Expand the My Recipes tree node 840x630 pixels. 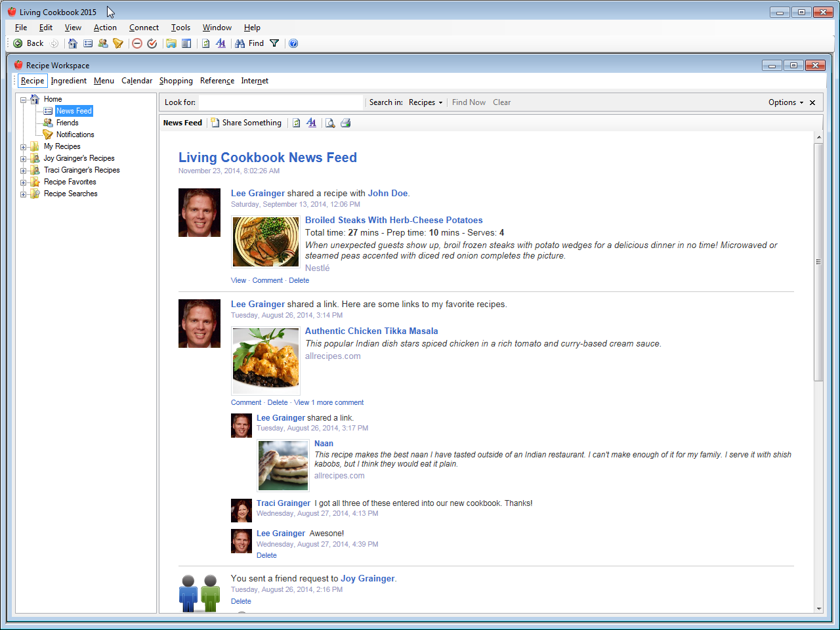point(24,147)
